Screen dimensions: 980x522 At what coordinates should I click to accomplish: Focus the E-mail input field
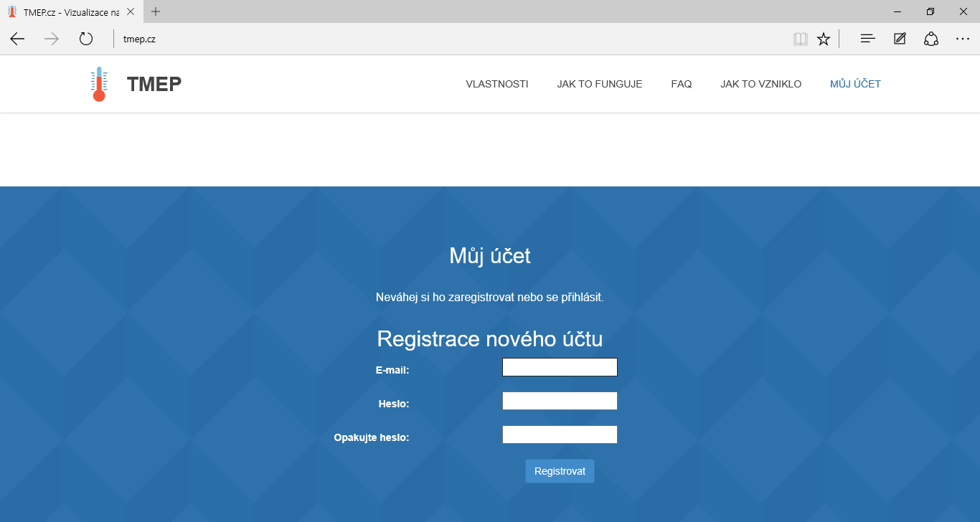560,367
